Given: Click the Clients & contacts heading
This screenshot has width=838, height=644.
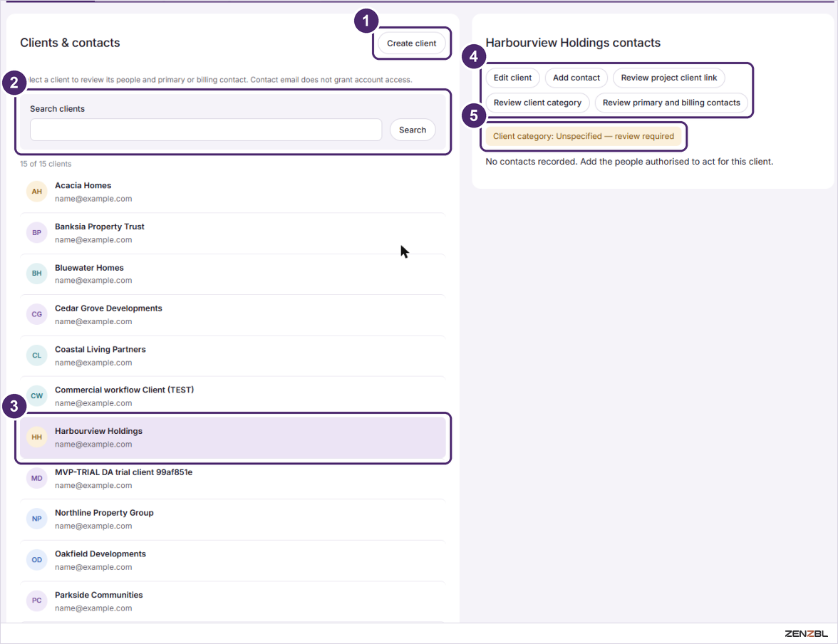Looking at the screenshot, I should point(70,43).
